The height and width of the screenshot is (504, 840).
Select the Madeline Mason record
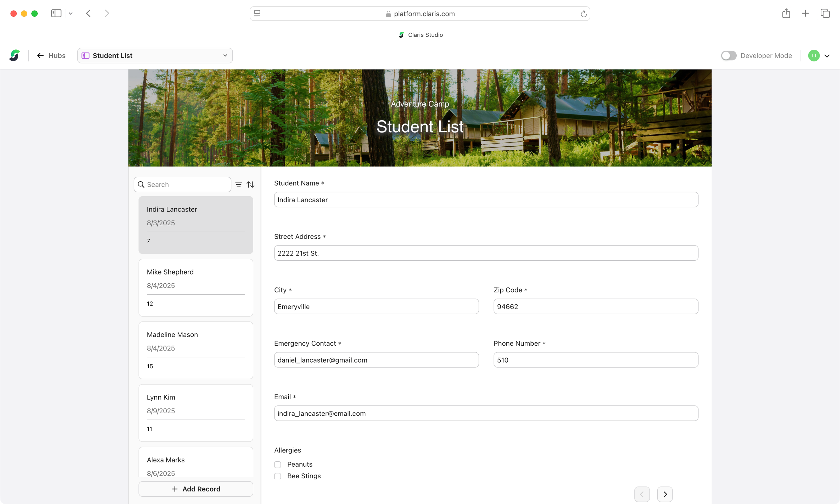coord(196,350)
